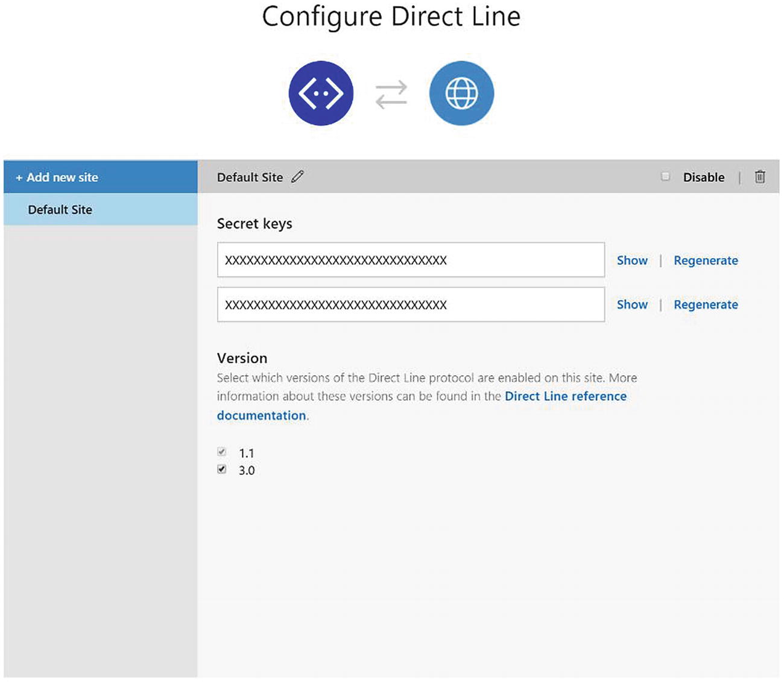Screen dimensions: 784x682
Task: Click the first secret key field
Action: point(411,260)
